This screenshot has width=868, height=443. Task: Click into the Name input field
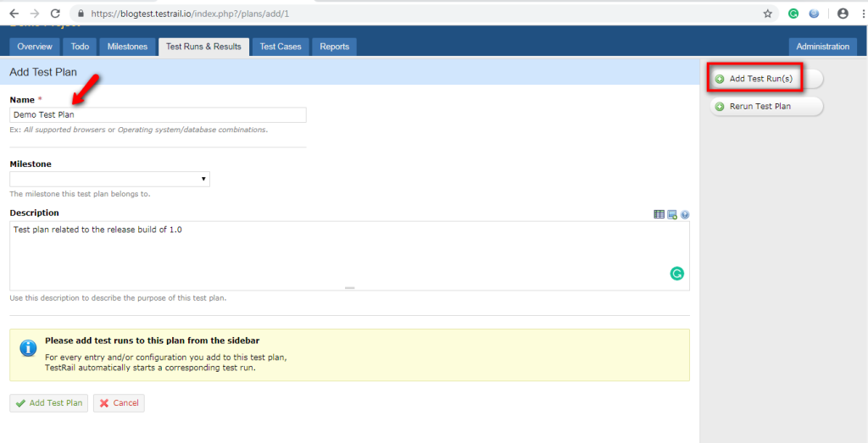click(158, 115)
